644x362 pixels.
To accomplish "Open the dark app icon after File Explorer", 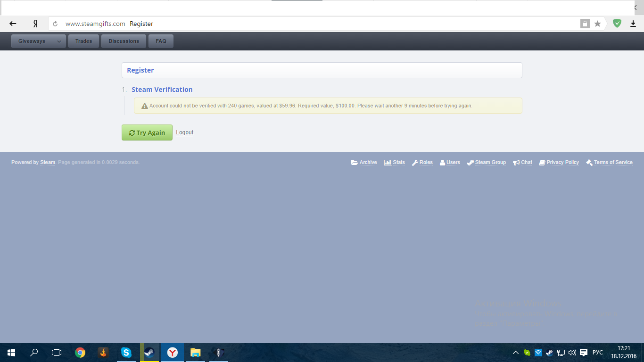I will click(x=218, y=353).
